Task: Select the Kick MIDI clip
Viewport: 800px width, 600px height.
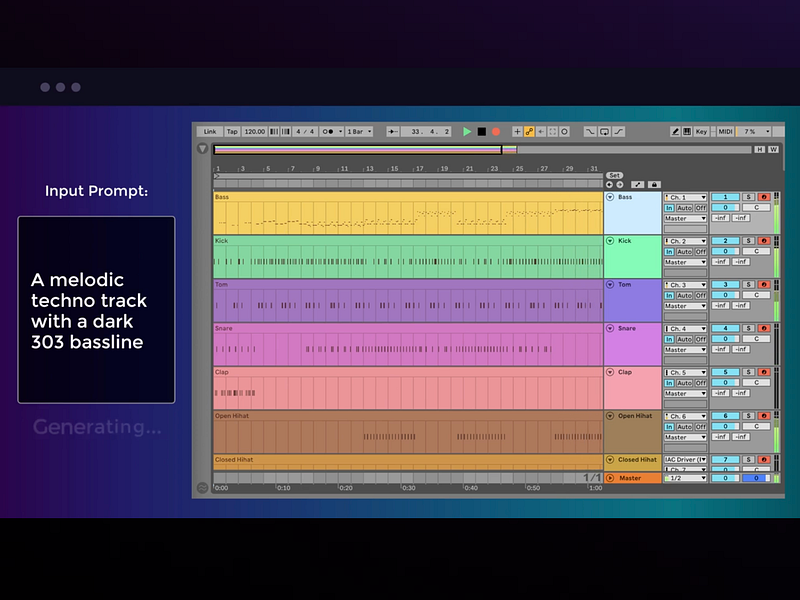Action: [x=408, y=257]
